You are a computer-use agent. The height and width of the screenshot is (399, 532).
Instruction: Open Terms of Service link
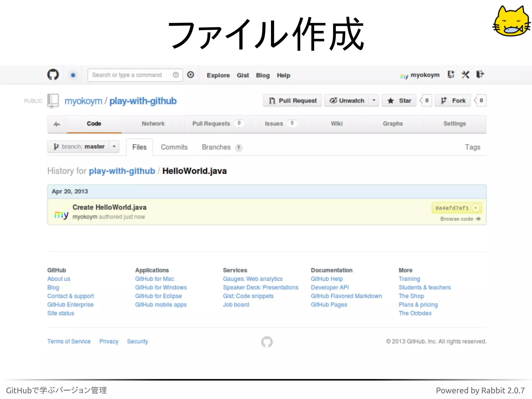pos(69,341)
